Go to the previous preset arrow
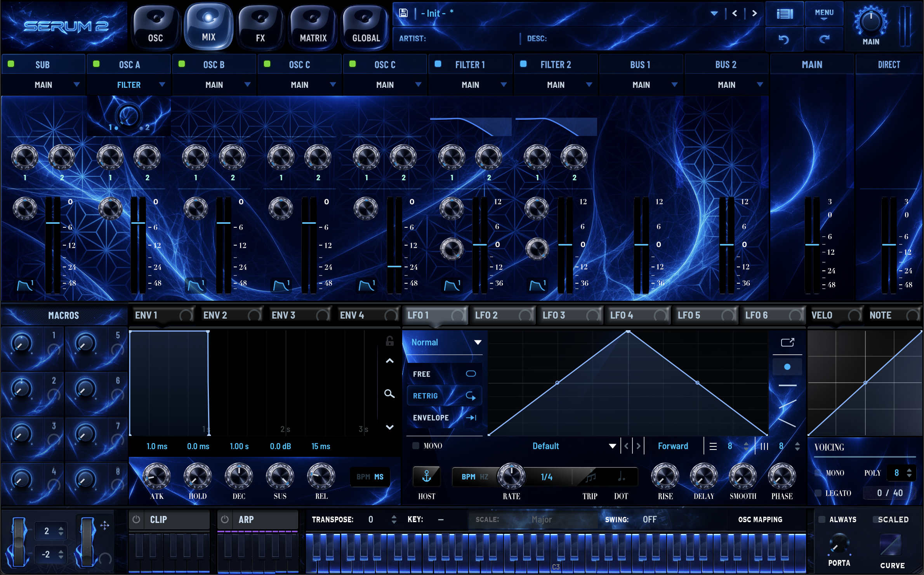Image resolution: width=924 pixels, height=575 pixels. (x=735, y=13)
